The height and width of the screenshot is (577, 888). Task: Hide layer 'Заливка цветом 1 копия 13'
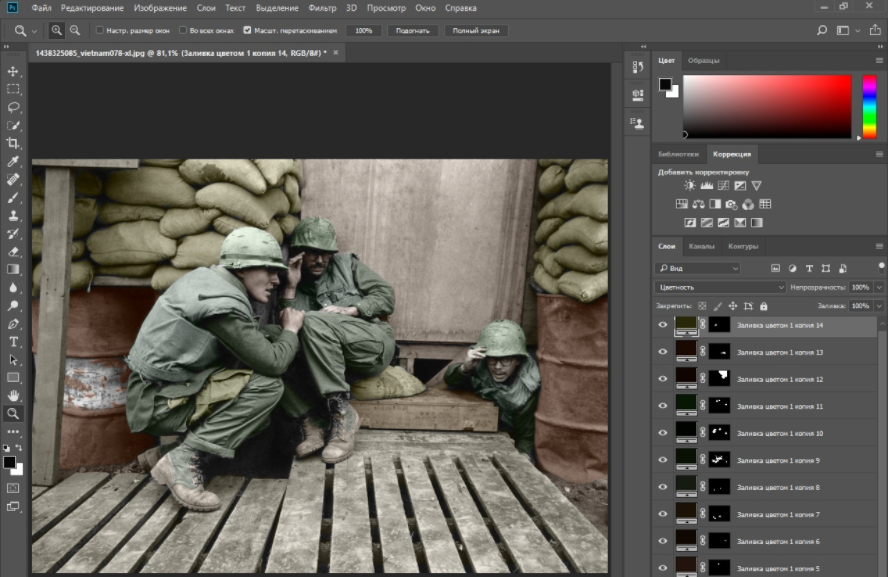point(662,352)
